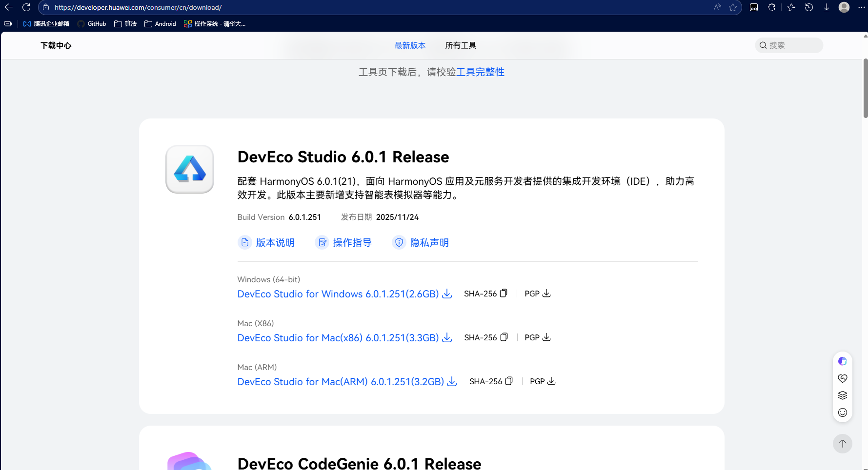This screenshot has width=868, height=470.
Task: Click the 搜索 search field
Action: (x=788, y=45)
